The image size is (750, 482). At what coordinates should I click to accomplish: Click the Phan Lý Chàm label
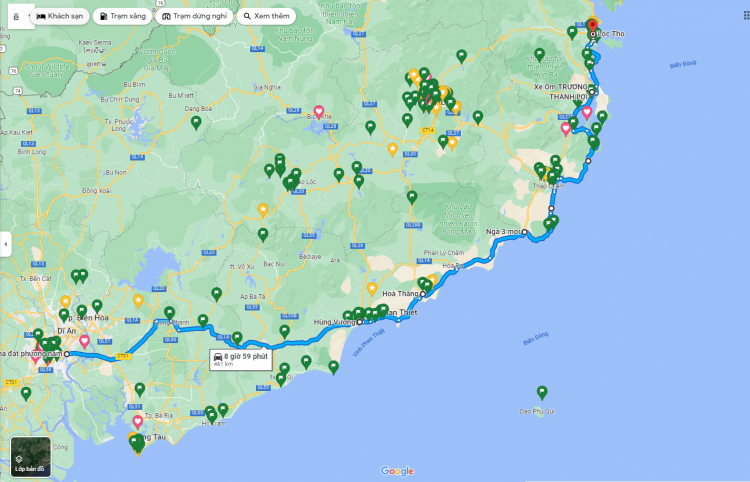click(x=443, y=252)
